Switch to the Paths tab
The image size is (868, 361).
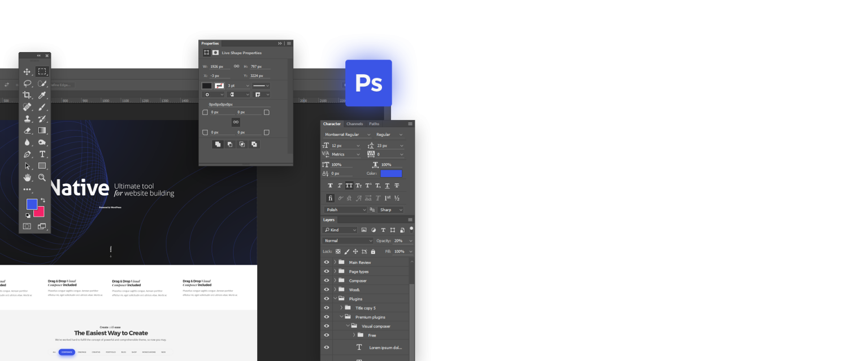coord(374,124)
